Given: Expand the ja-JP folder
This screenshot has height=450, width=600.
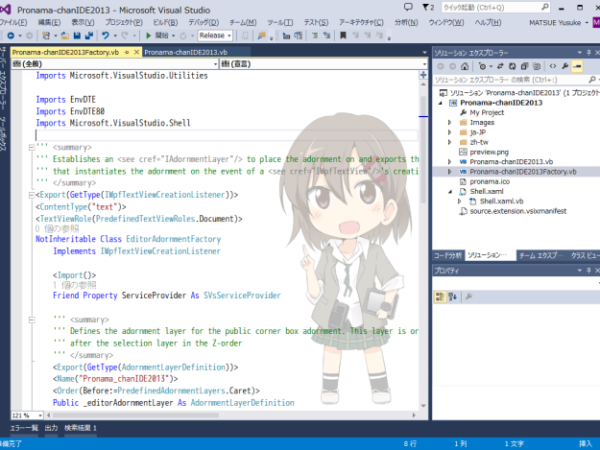Looking at the screenshot, I should click(x=450, y=132).
